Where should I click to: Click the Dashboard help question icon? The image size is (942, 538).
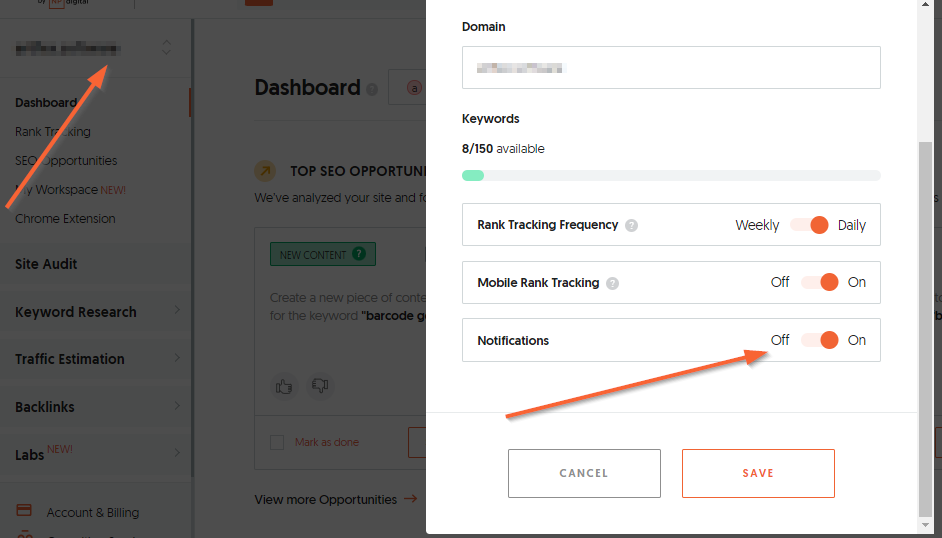372,90
